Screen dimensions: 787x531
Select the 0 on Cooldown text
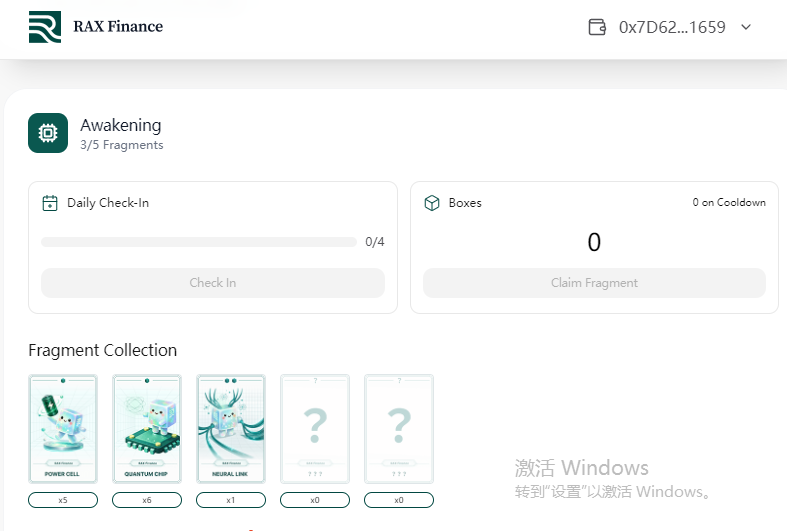click(x=729, y=202)
